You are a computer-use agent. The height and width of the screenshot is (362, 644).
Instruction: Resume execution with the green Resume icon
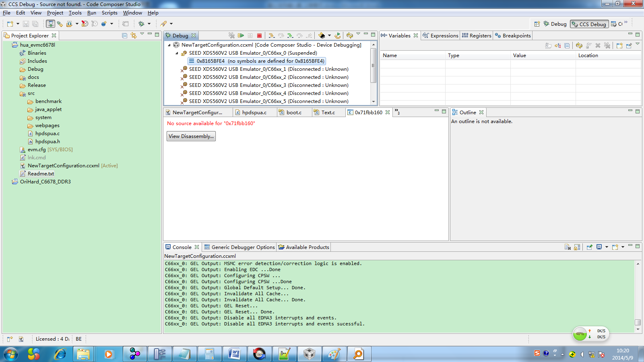[241, 35]
